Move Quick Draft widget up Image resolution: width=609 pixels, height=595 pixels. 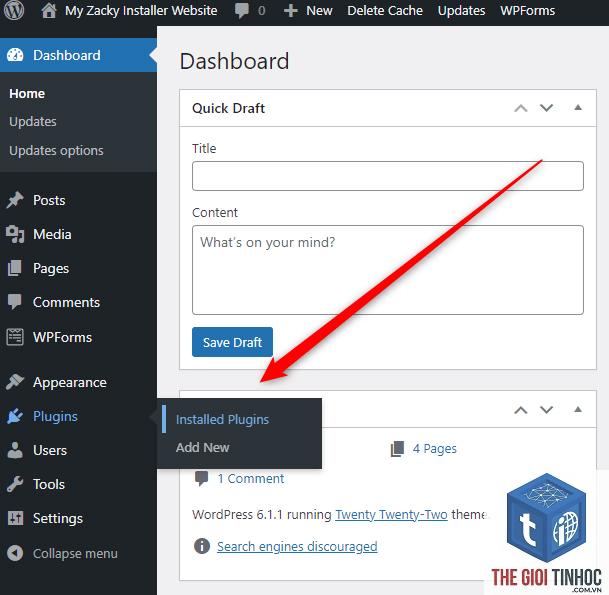point(520,108)
